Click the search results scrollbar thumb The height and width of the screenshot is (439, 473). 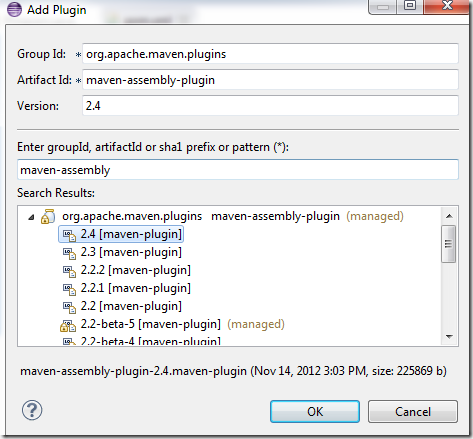pos(449,244)
